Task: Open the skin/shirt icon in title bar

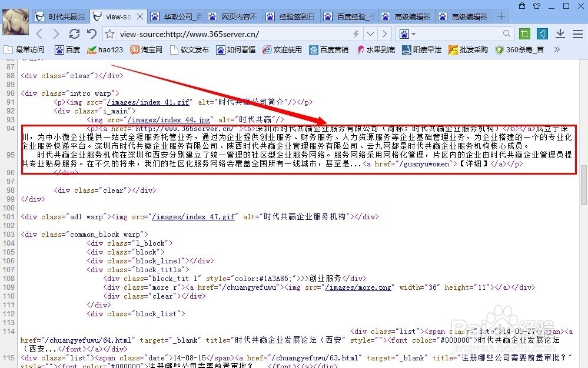Action: click(x=537, y=6)
